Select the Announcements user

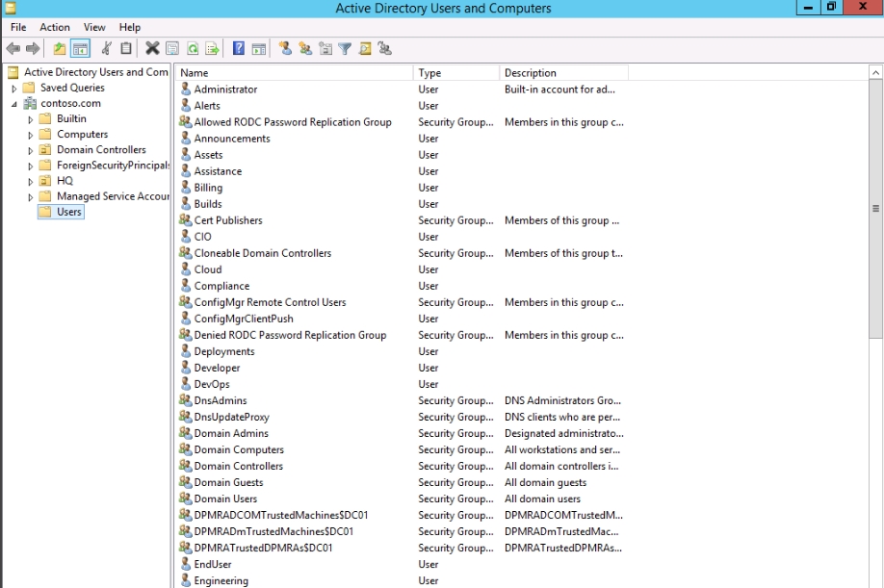[x=232, y=138]
